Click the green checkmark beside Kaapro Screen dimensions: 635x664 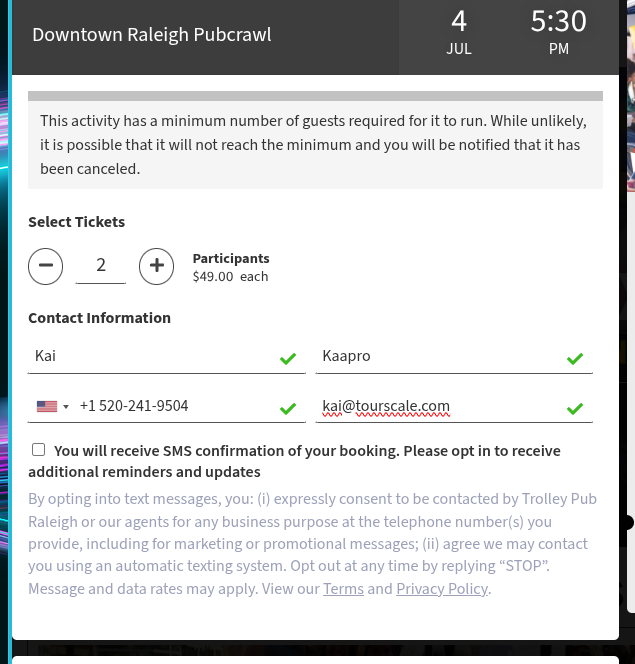(x=575, y=359)
